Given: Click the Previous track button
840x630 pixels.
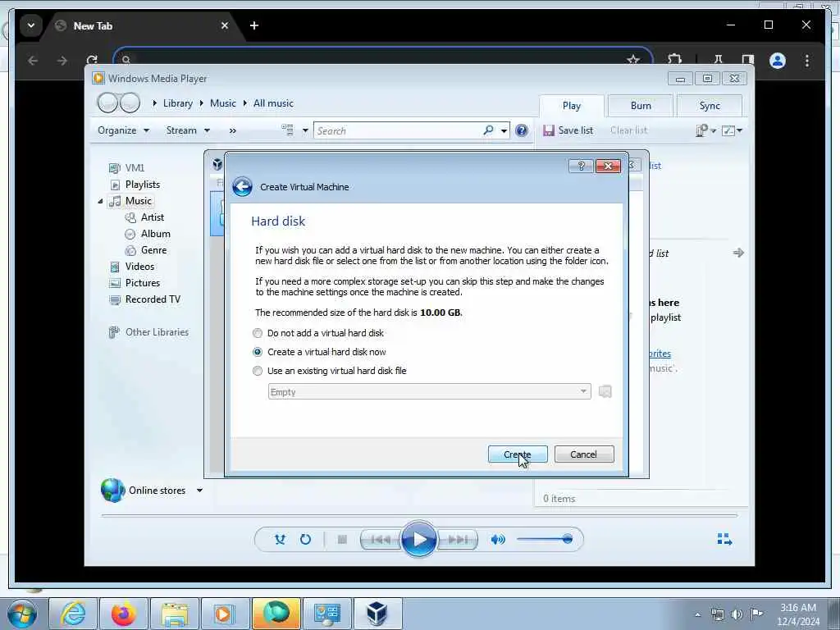Looking at the screenshot, I should (x=381, y=540).
